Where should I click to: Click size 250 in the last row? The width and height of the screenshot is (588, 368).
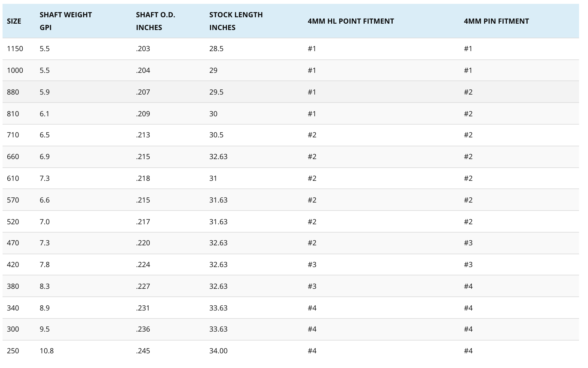[x=13, y=351]
